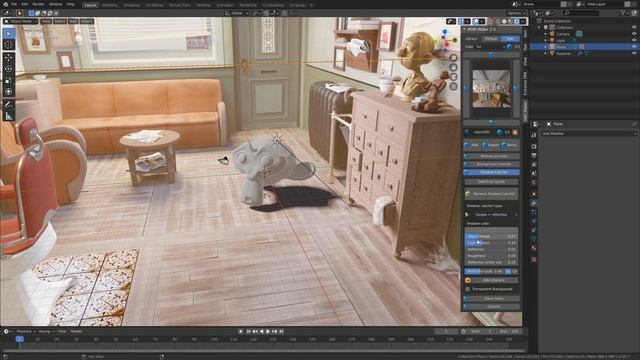Open the Particles properties tab icon
640x360 pixels.
click(x=534, y=212)
